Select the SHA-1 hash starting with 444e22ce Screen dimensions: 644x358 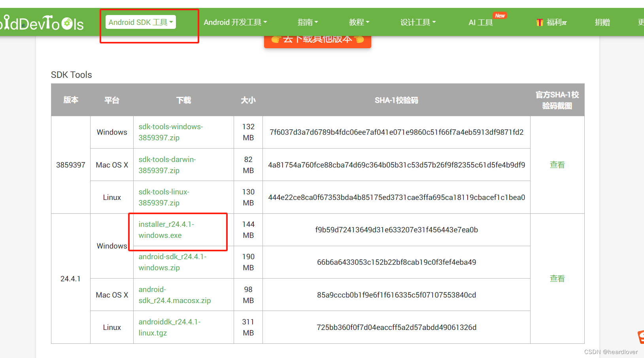[x=397, y=197]
